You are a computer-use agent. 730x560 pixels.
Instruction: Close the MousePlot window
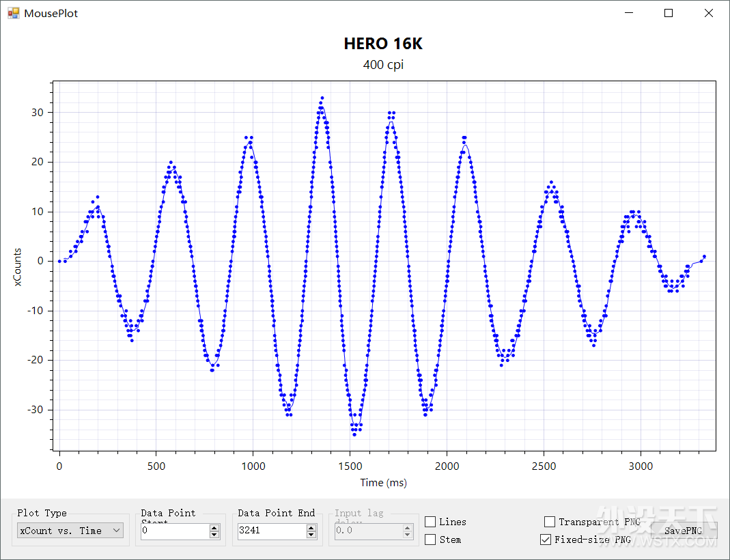[x=709, y=13]
